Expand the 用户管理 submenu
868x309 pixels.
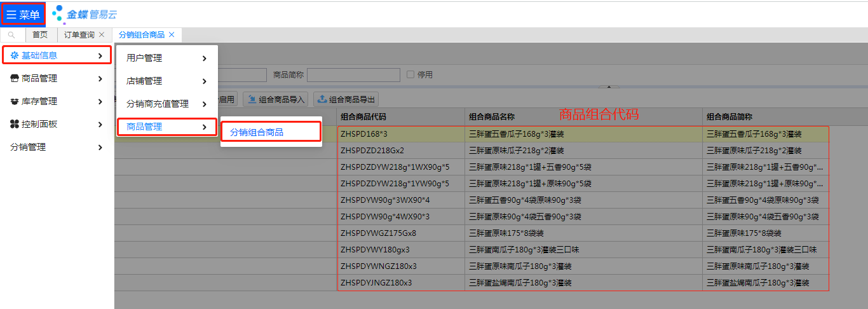[x=204, y=58]
